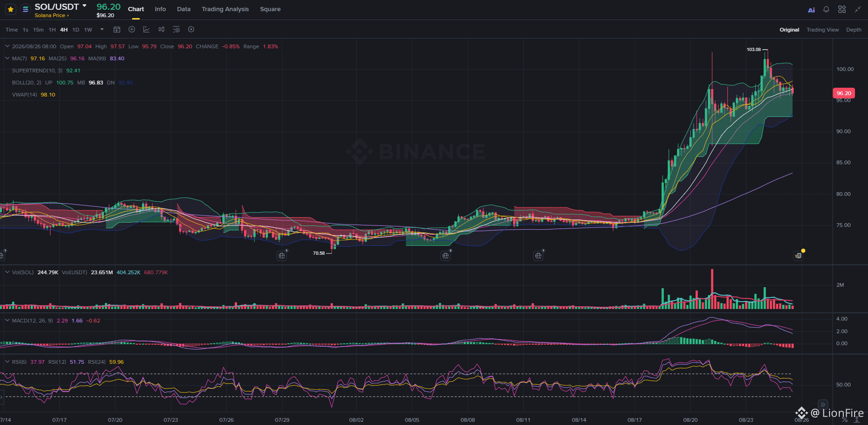
Task: Click the MA(7) indicator label
Action: 19,58
